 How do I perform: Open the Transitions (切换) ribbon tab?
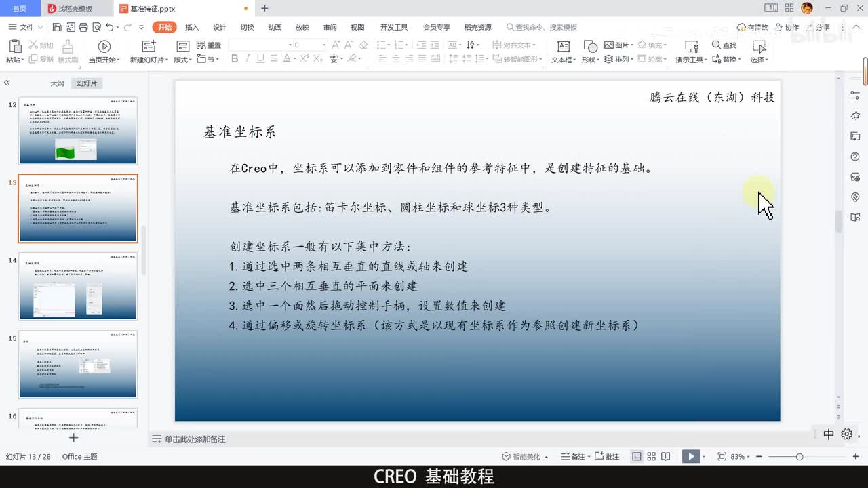coord(247,27)
